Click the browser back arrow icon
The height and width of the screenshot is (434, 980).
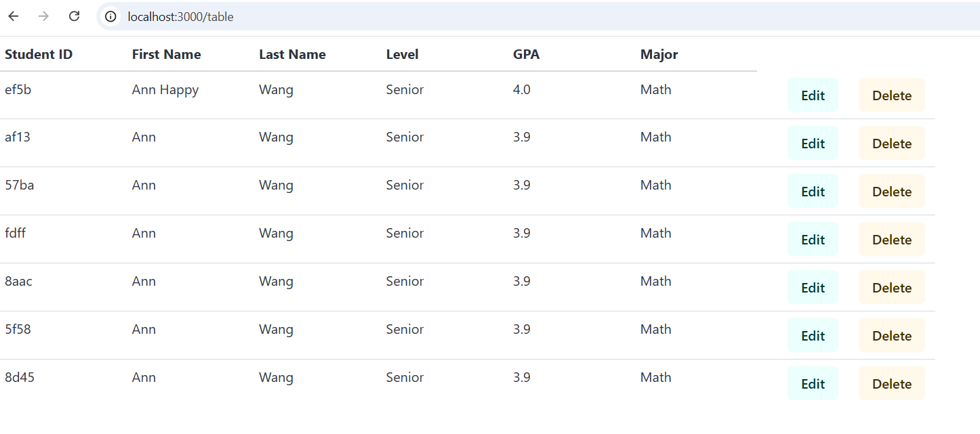(14, 16)
